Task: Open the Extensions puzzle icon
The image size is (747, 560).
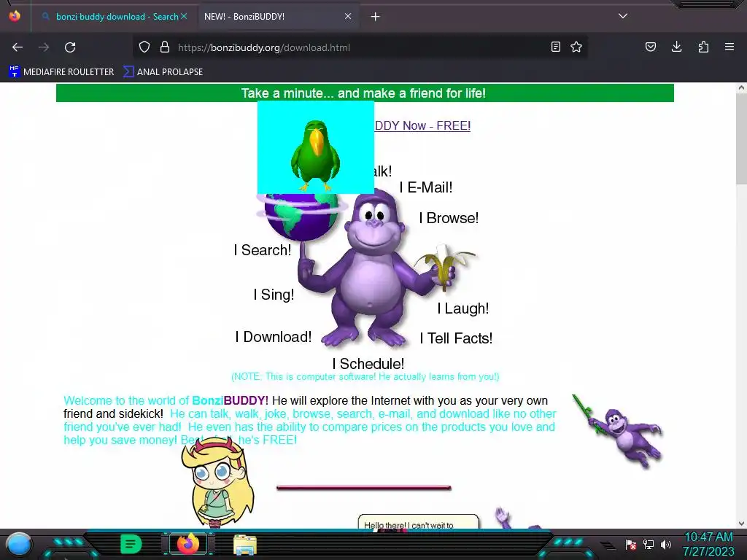Action: pos(703,47)
